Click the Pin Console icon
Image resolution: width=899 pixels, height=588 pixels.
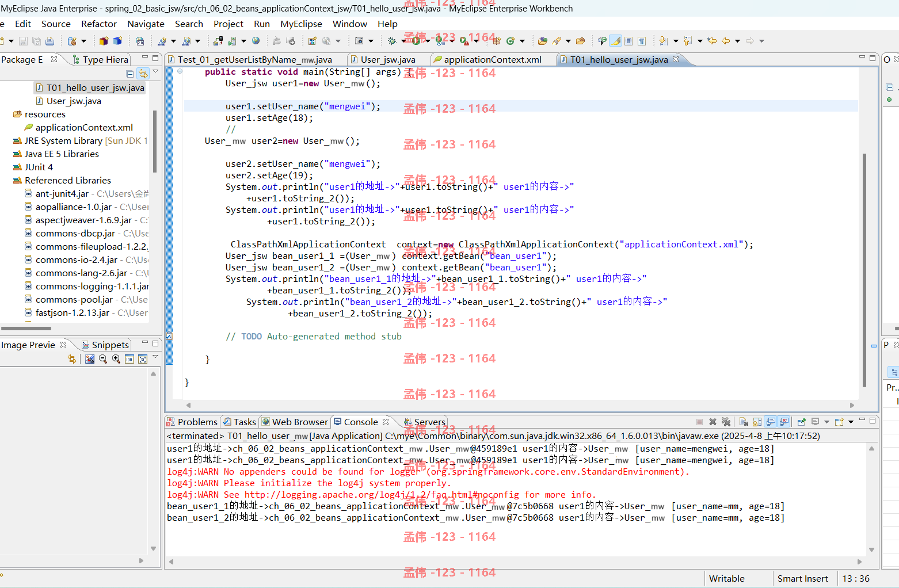(801, 422)
